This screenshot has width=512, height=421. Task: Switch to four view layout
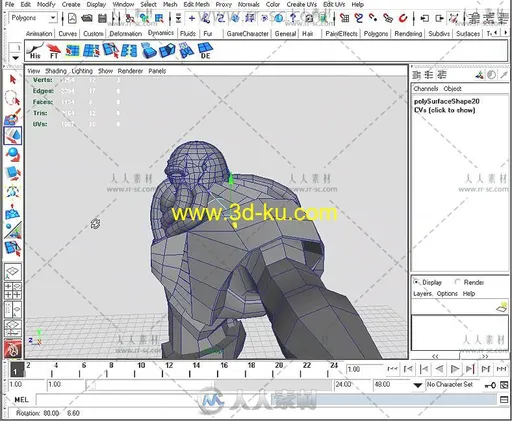point(13,291)
